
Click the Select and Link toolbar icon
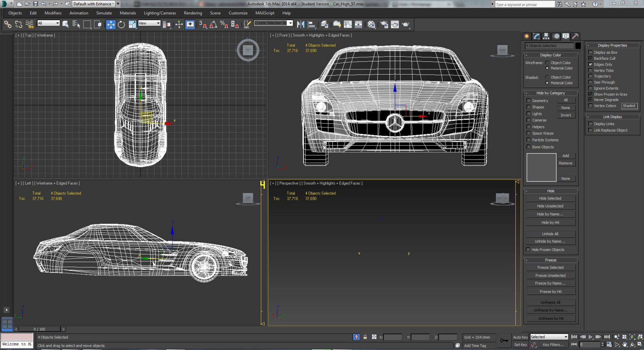tap(8, 24)
